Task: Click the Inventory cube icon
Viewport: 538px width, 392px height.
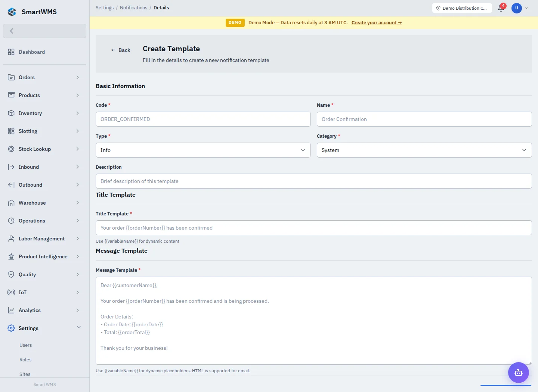Action: 11,113
